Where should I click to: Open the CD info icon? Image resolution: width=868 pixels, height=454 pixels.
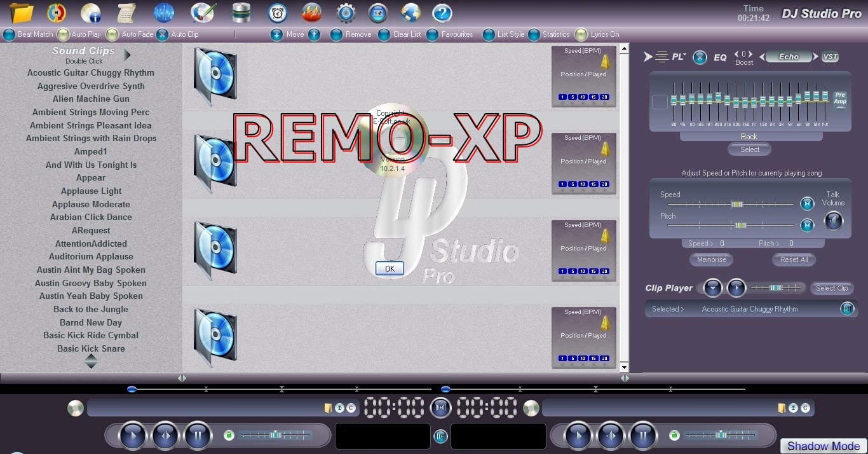coord(91,12)
